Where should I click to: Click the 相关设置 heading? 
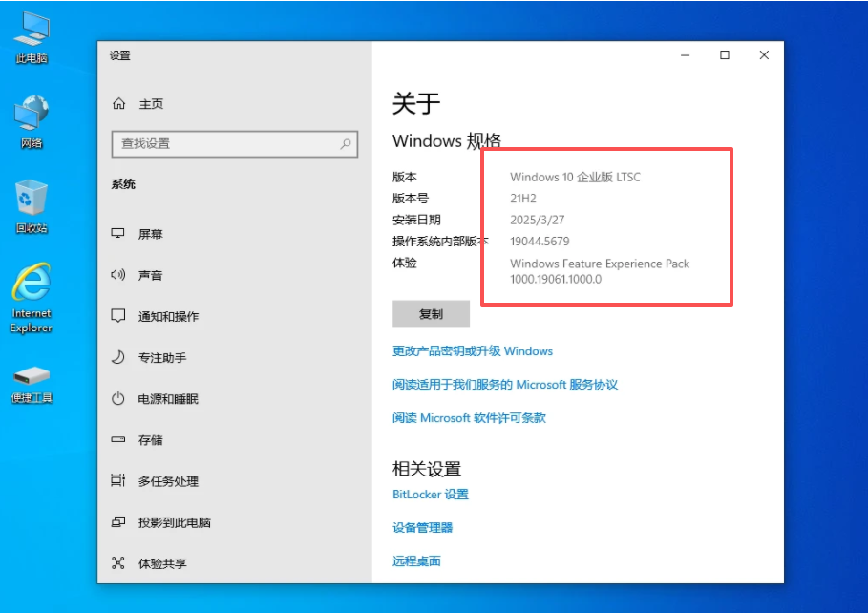427,469
